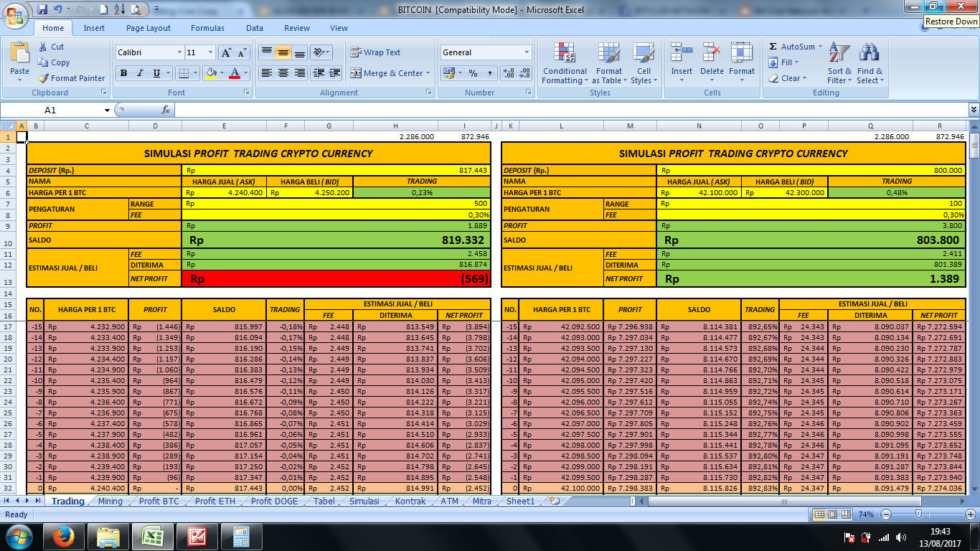This screenshot has width=980, height=551.
Task: Expand the number format dropdown
Action: click(x=527, y=52)
